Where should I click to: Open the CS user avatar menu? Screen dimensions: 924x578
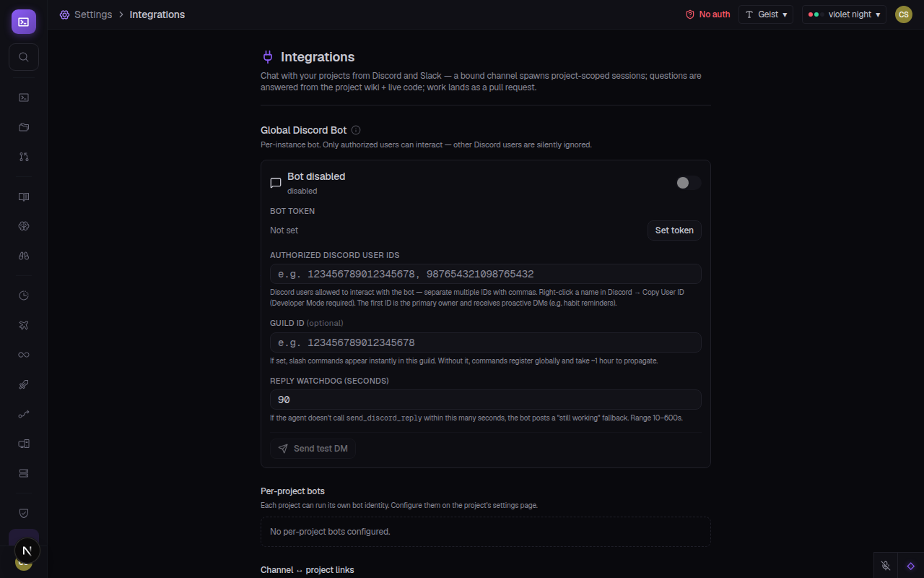pyautogui.click(x=904, y=14)
